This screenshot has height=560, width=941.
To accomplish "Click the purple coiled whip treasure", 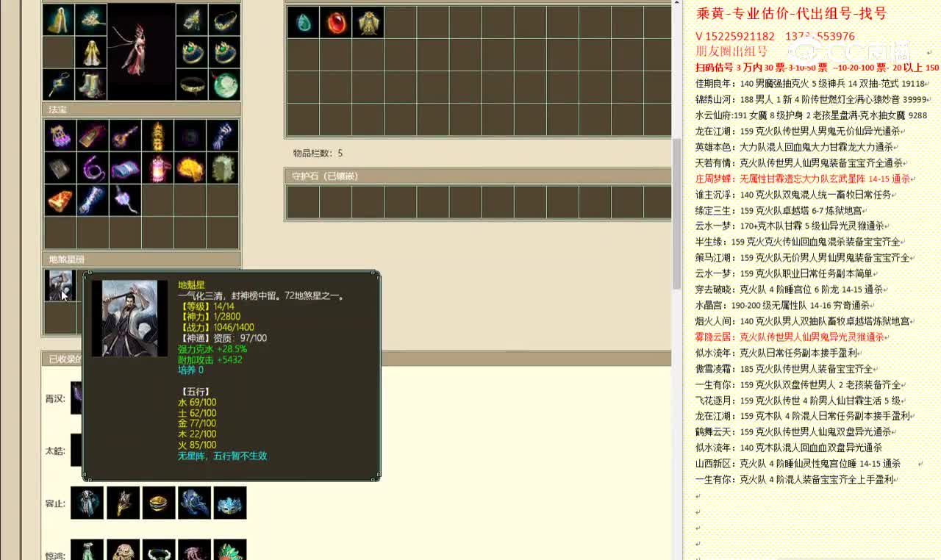I will point(93,168).
